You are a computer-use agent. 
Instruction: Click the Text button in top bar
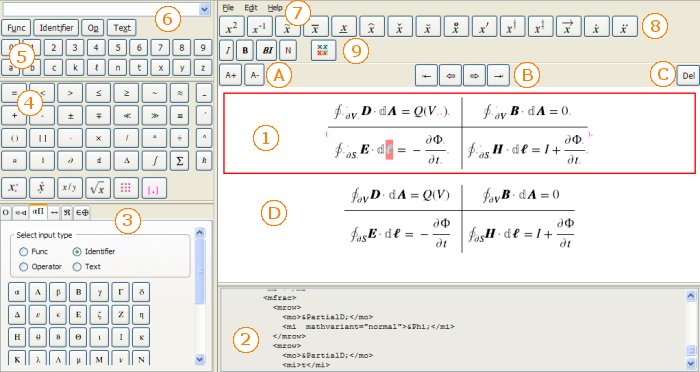[121, 28]
